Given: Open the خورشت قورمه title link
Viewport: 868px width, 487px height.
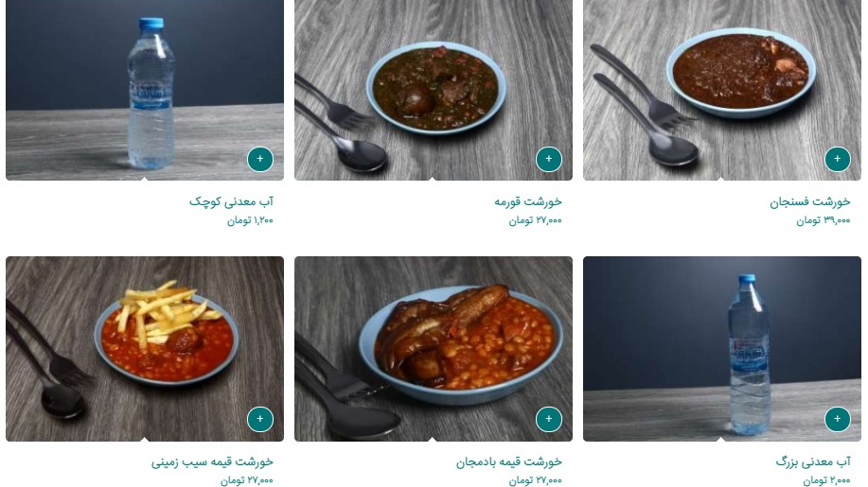Looking at the screenshot, I should click(528, 201).
